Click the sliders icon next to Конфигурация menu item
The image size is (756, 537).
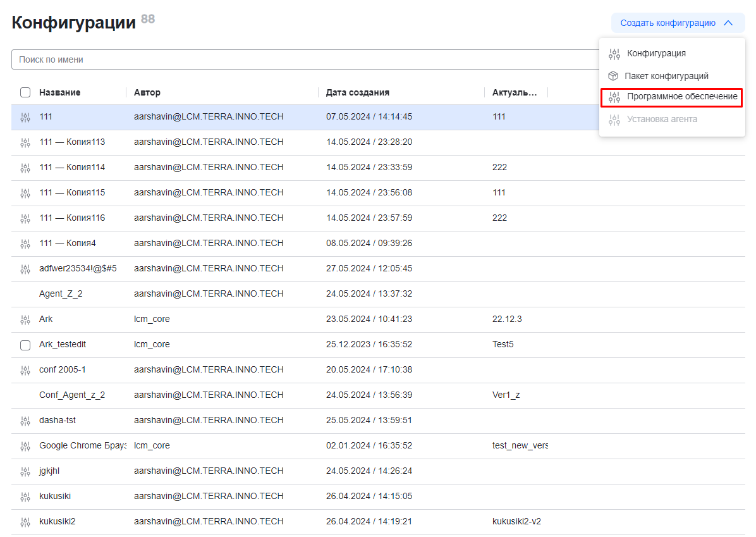pos(614,54)
